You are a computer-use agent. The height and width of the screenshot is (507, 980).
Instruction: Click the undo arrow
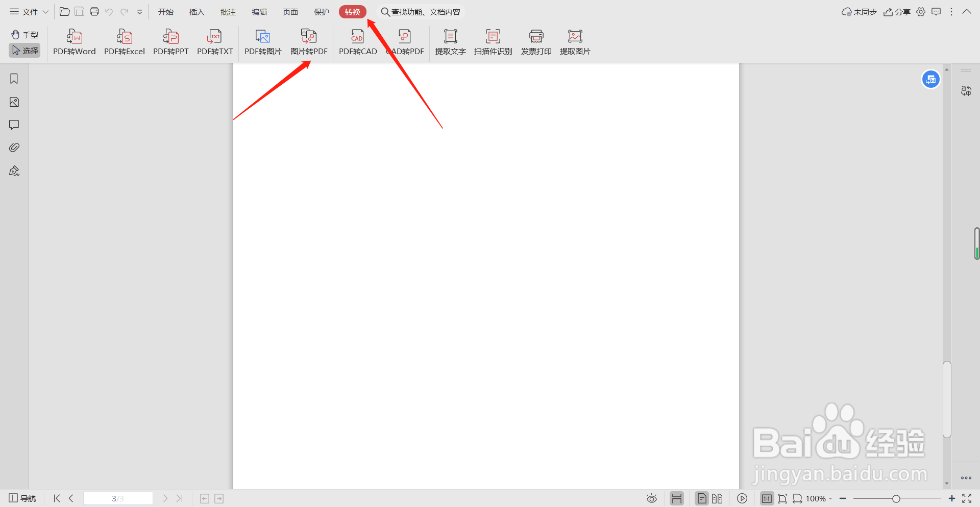pyautogui.click(x=109, y=12)
